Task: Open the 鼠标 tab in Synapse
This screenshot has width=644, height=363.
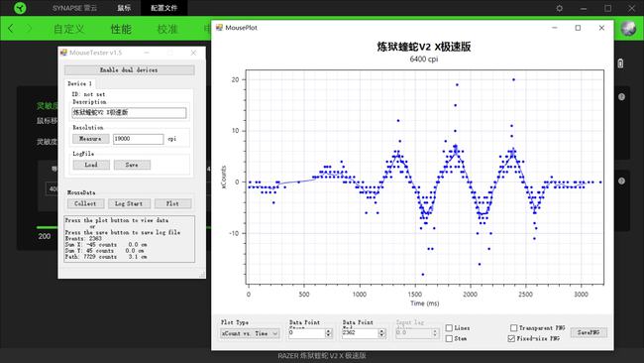Action: [124, 8]
